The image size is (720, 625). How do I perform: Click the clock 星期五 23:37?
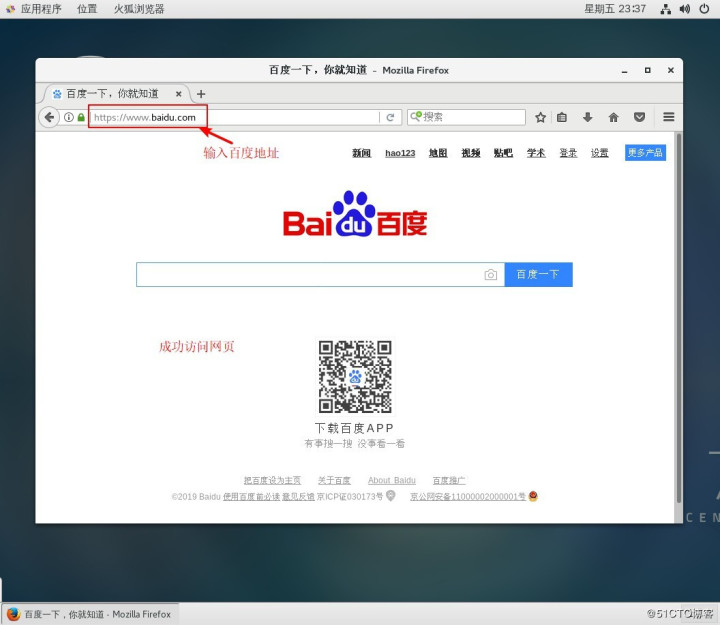pos(615,9)
